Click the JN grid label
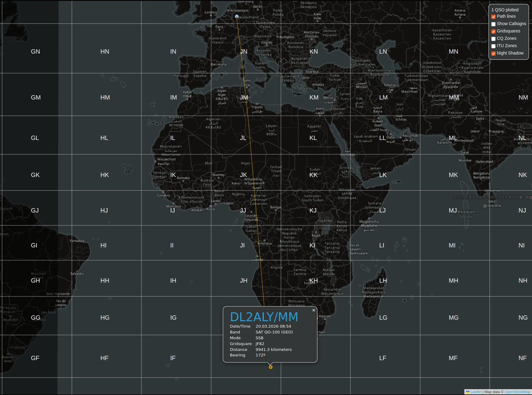The image size is (532, 395). [243, 51]
